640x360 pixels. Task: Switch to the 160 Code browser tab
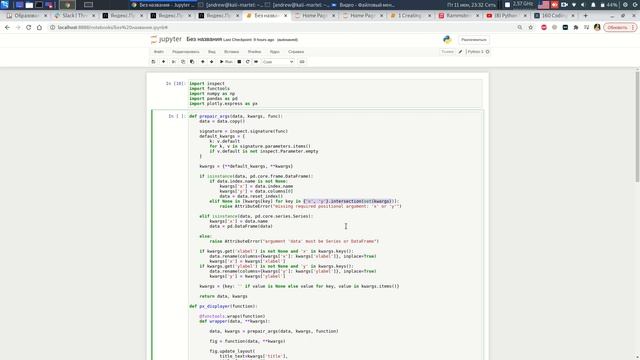pos(554,16)
